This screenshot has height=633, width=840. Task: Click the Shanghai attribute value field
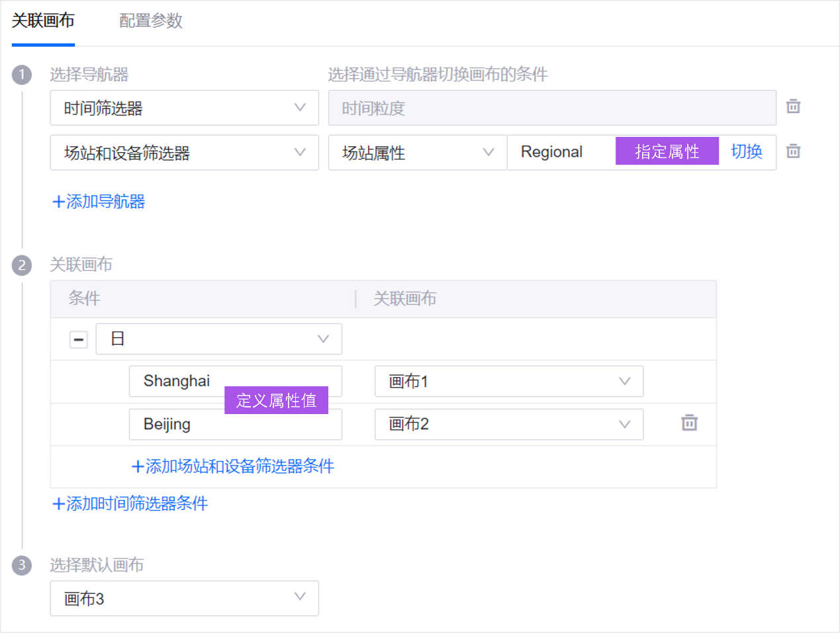pyautogui.click(x=177, y=380)
